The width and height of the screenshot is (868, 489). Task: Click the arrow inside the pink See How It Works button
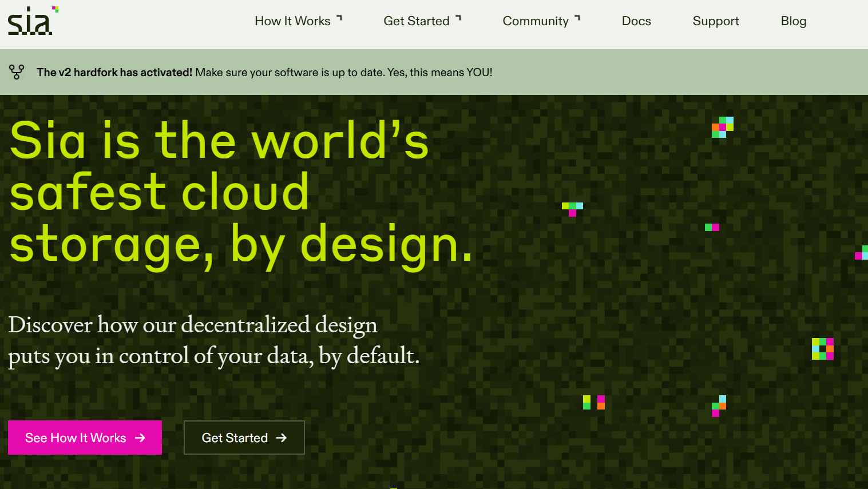(140, 438)
